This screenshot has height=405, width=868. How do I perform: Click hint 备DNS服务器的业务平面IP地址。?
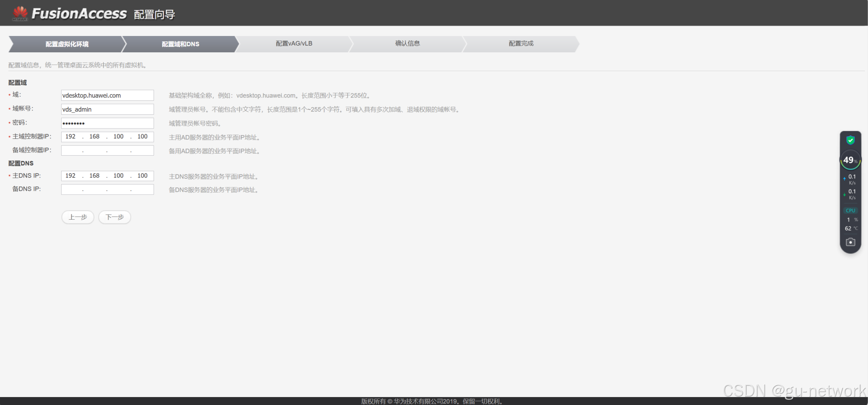tap(214, 190)
